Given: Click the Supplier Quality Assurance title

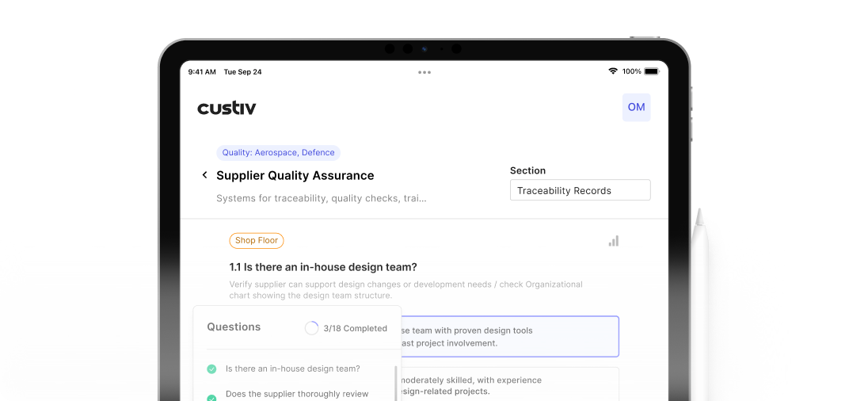Looking at the screenshot, I should click(295, 176).
